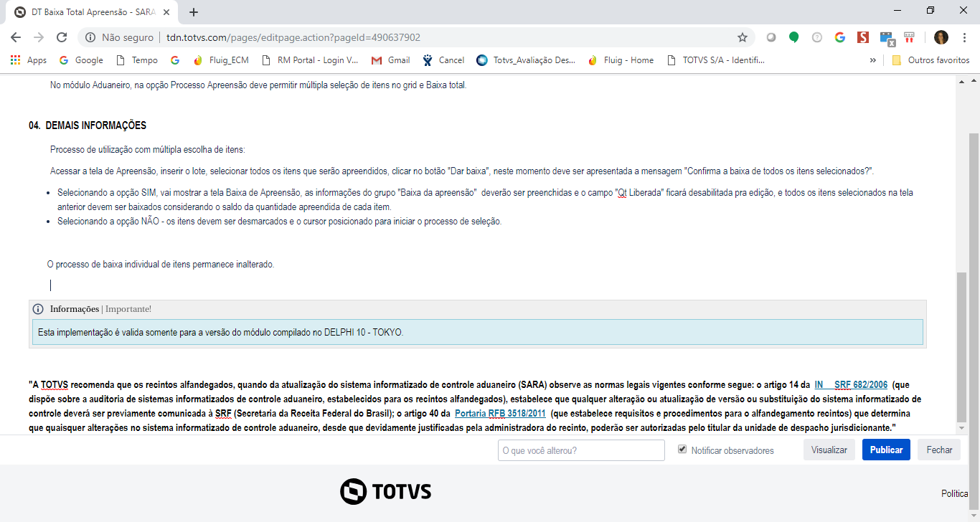Open the Google extension in the toolbar
The image size is (980, 522).
coord(840,37)
